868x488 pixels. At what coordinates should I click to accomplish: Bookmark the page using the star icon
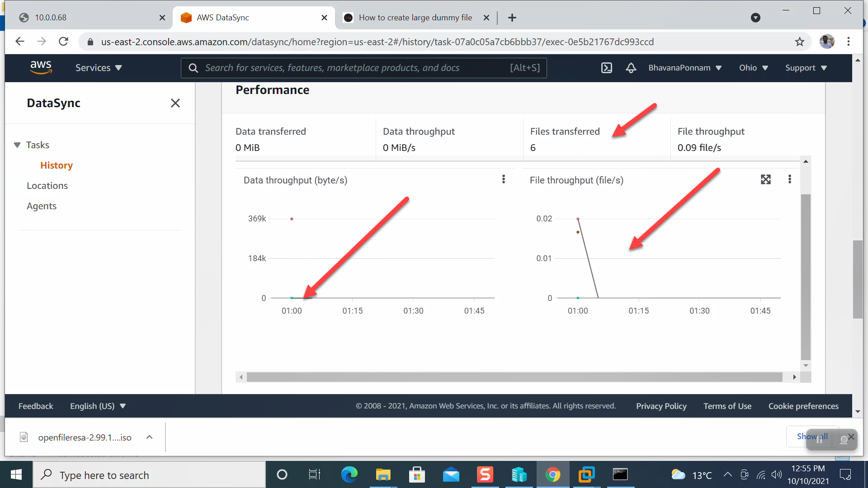click(800, 42)
